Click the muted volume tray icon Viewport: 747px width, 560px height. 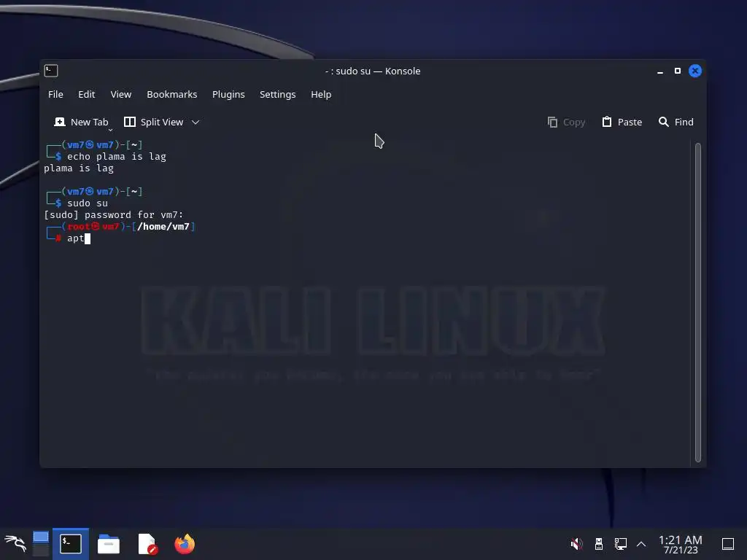(x=576, y=544)
